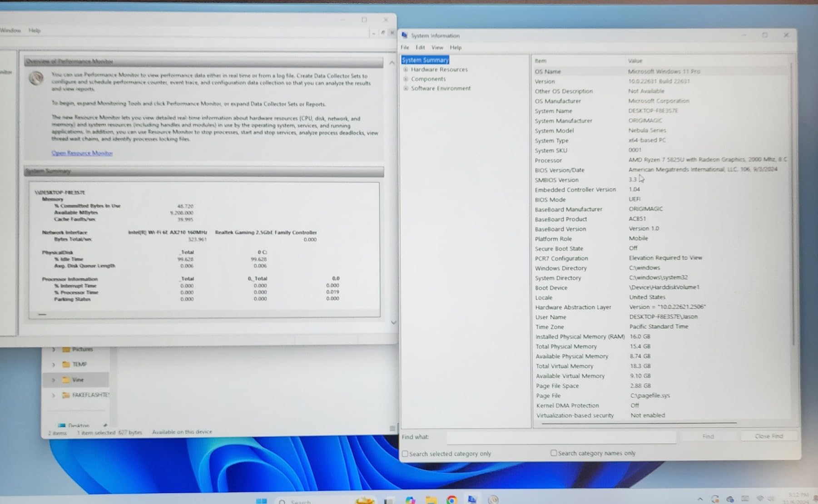This screenshot has width=818, height=504.
Task: Open Help menu in System Information
Action: 456,47
